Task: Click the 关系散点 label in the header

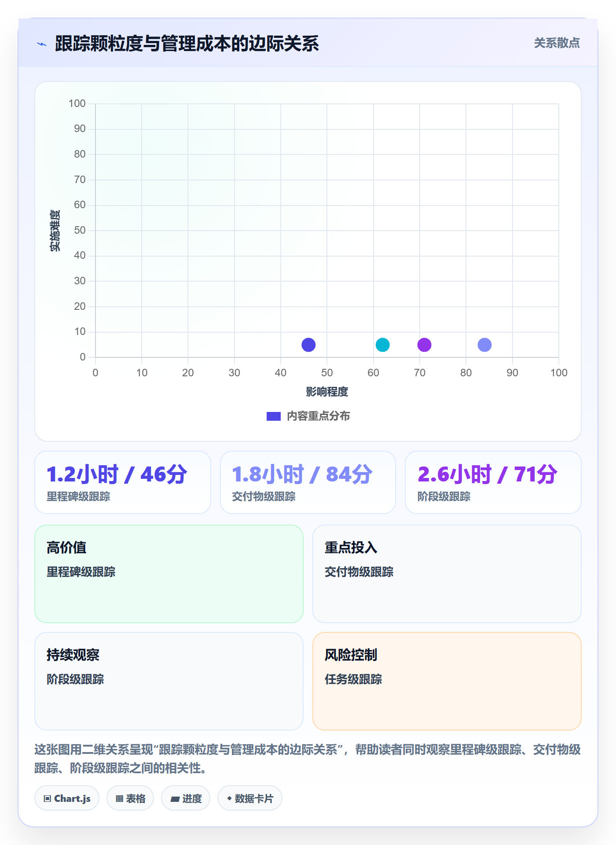Action: (557, 43)
